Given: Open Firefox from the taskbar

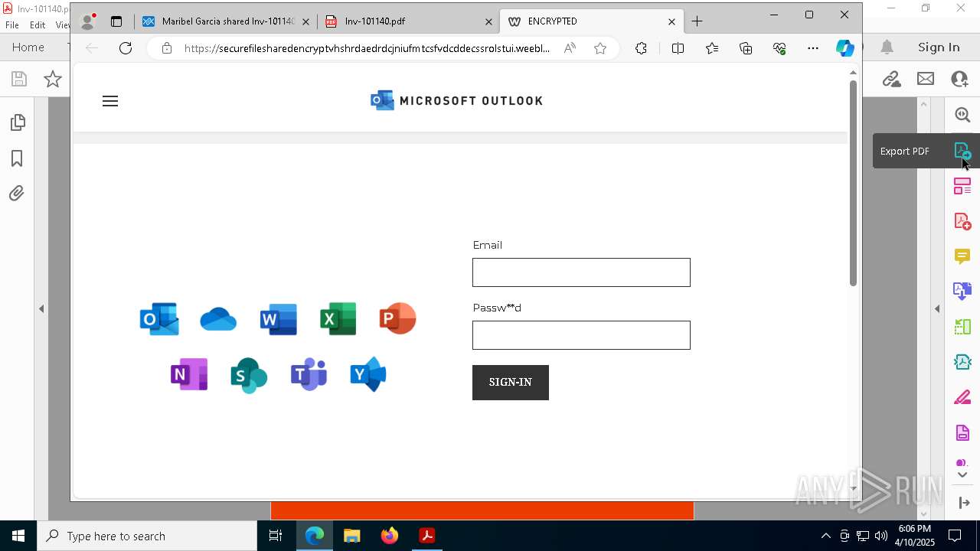Looking at the screenshot, I should click(390, 536).
